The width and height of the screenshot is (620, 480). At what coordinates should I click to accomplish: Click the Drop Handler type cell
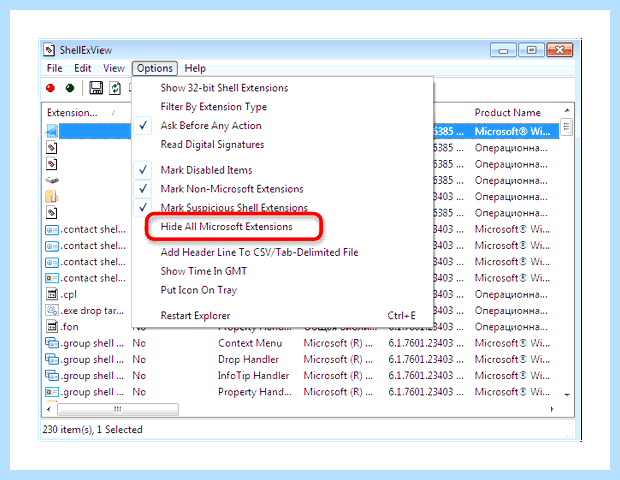[248, 359]
